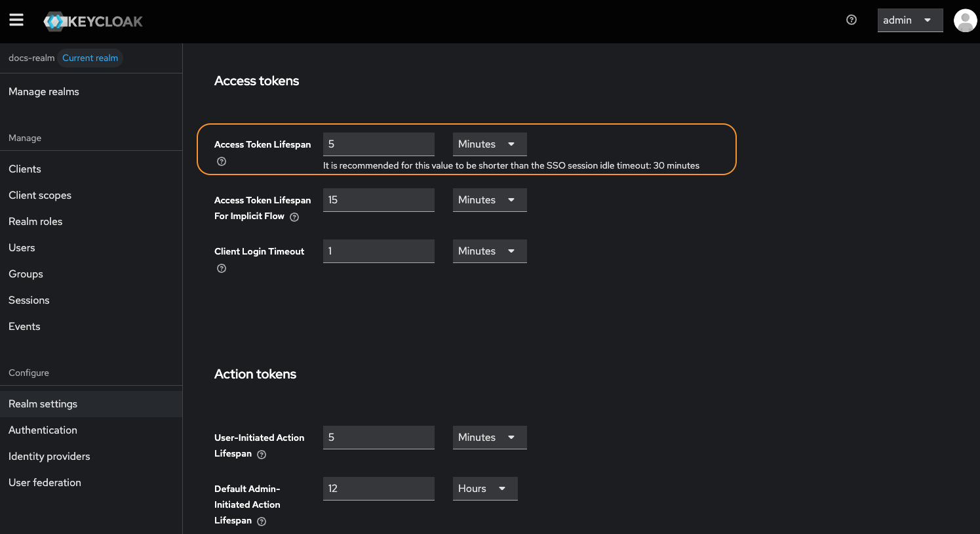Open the user avatar icon
The height and width of the screenshot is (534, 980).
965,20
